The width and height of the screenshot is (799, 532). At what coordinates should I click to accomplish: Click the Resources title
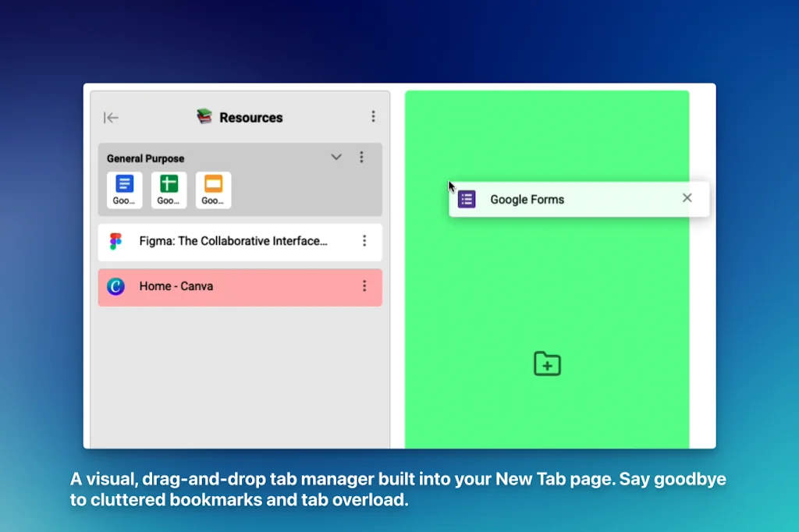(250, 118)
